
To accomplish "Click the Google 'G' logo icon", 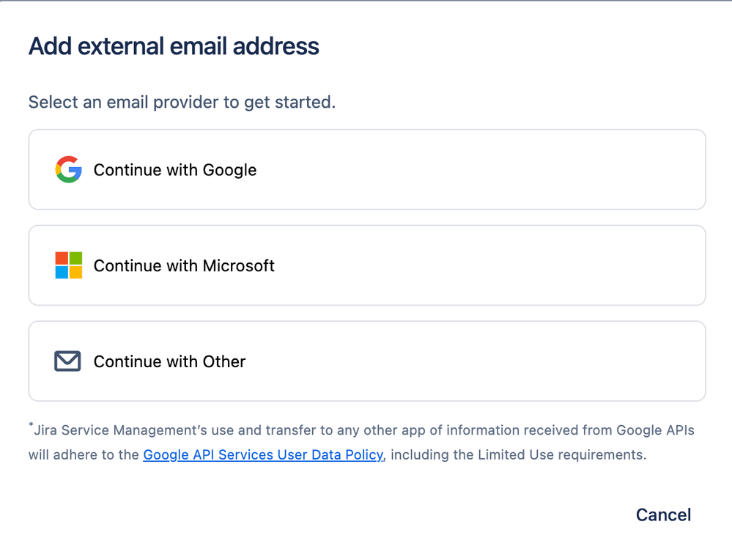I will 68,169.
